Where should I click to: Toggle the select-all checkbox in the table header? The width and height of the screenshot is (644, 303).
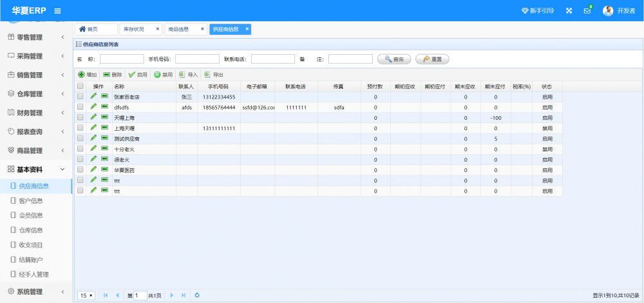pyautogui.click(x=80, y=86)
